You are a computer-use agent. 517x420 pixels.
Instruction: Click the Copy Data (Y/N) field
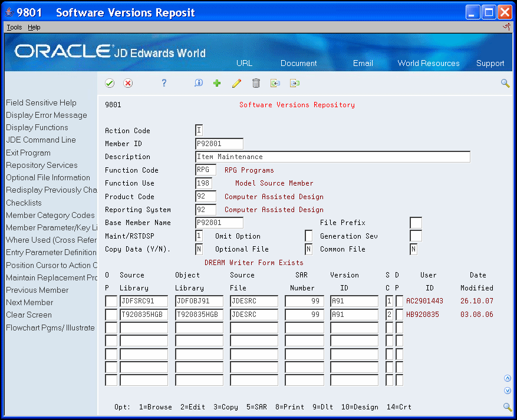click(199, 249)
